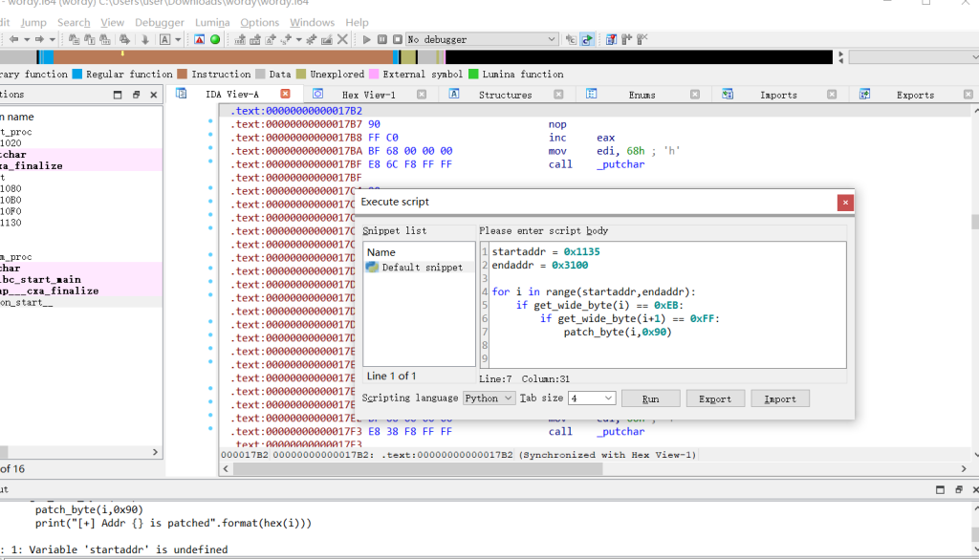Open the Lumina menu
979x560 pixels.
pyautogui.click(x=212, y=22)
